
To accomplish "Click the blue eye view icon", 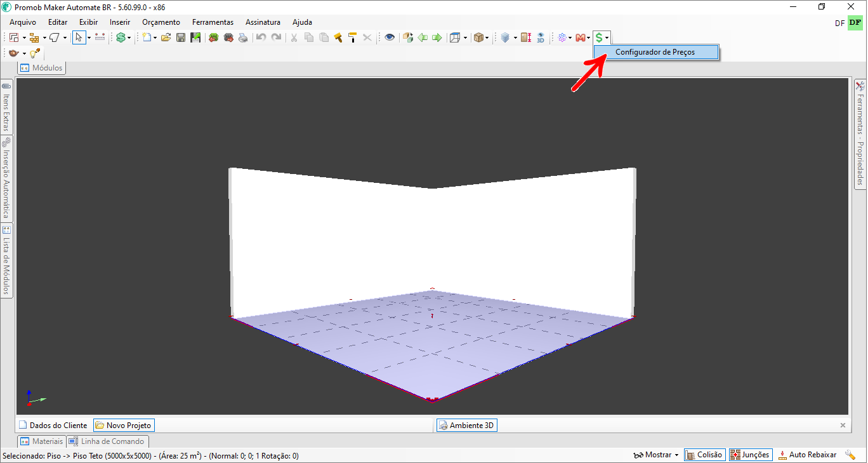I will (390, 37).
